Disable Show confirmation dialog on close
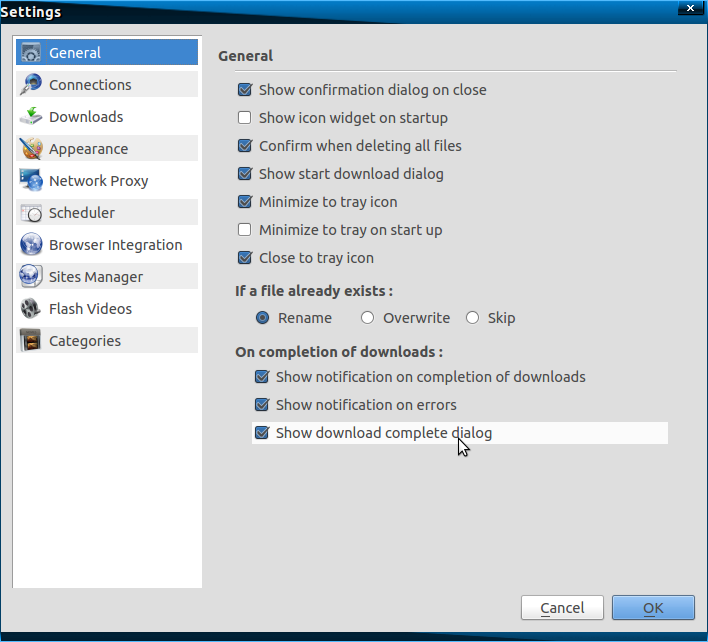This screenshot has width=708, height=642. point(245,90)
